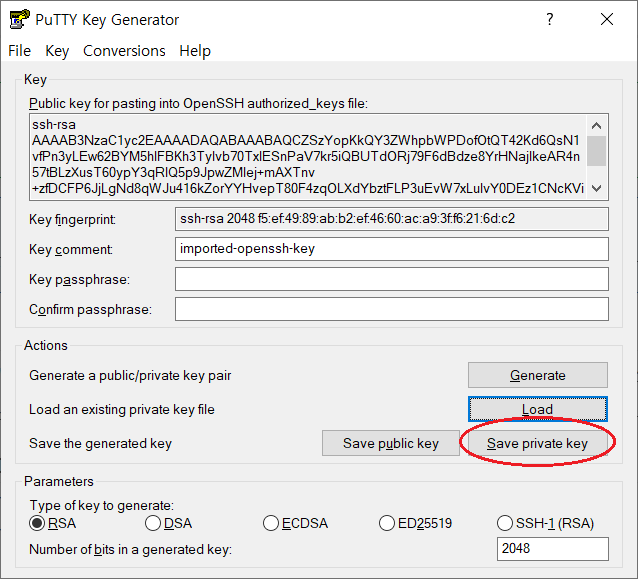The width and height of the screenshot is (638, 579).
Task: Click the 'Confirm passphrase' label
Action: [90, 310]
